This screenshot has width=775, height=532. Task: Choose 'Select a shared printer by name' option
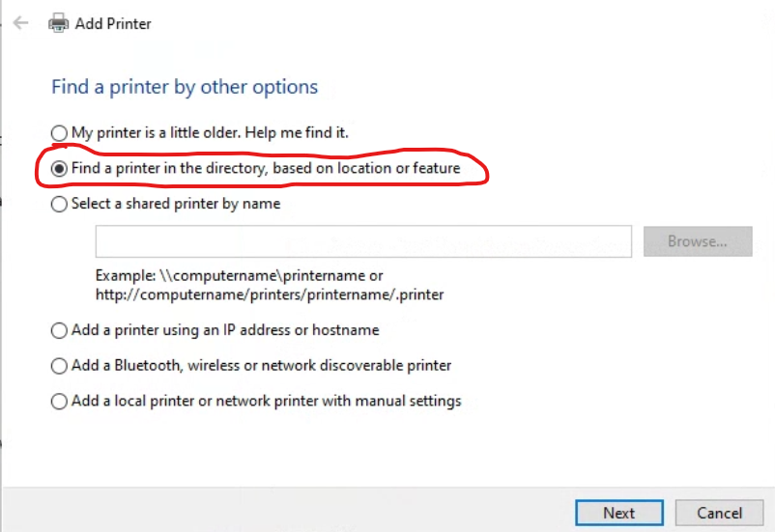pyautogui.click(x=60, y=204)
